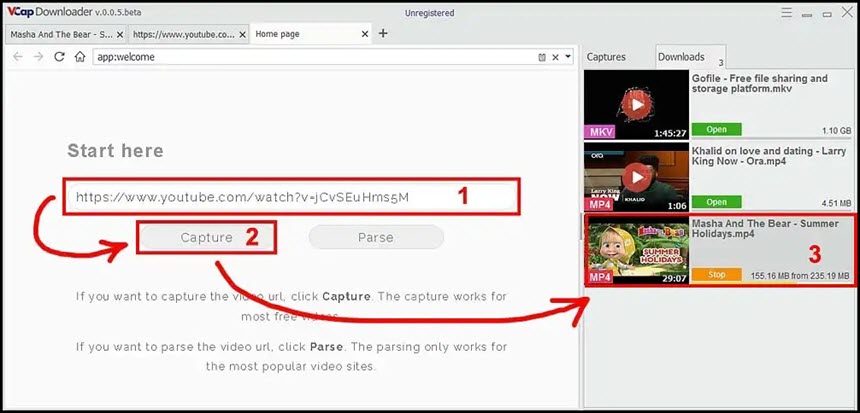Click the '4.51 MB' file size text
The image size is (860, 413).
point(836,203)
